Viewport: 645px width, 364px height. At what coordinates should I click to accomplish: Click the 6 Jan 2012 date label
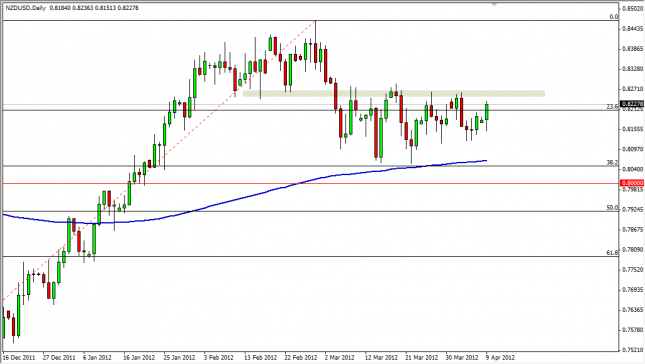(x=97, y=358)
